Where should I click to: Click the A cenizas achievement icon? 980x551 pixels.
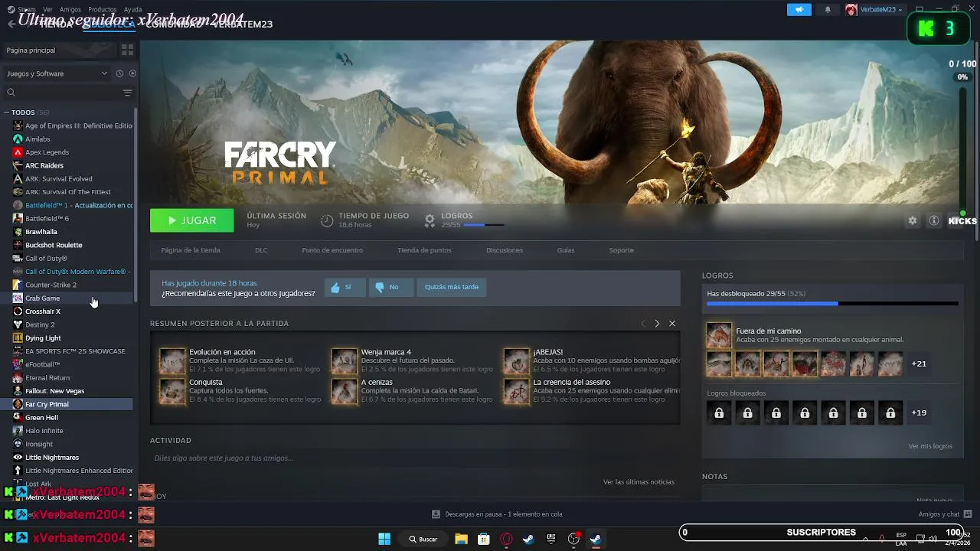(x=345, y=391)
